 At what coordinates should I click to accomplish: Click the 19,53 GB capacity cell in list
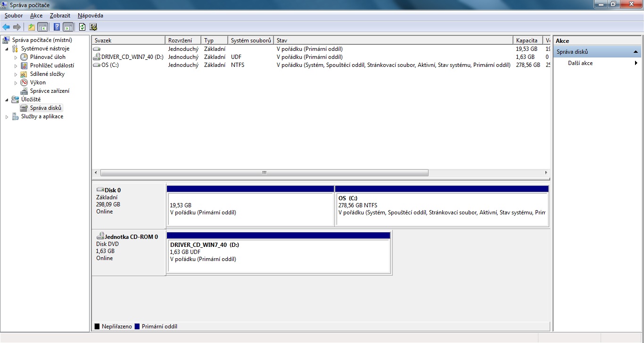point(527,49)
